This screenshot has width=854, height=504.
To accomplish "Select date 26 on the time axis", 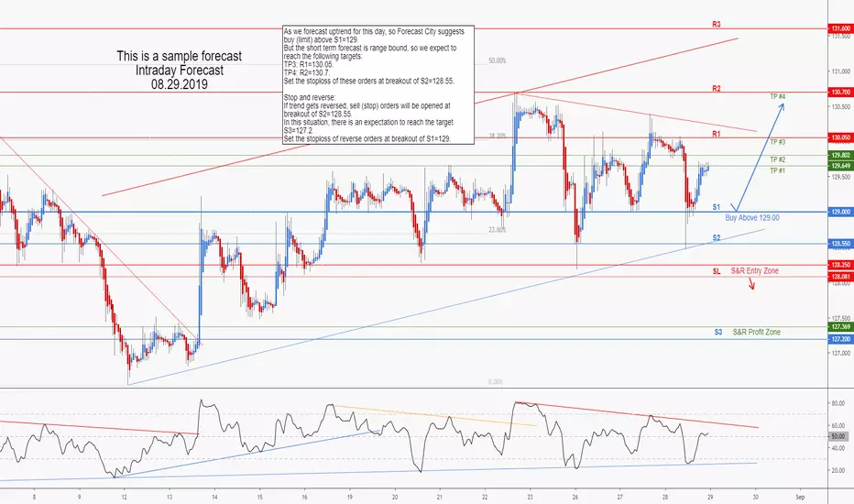I will tap(575, 497).
